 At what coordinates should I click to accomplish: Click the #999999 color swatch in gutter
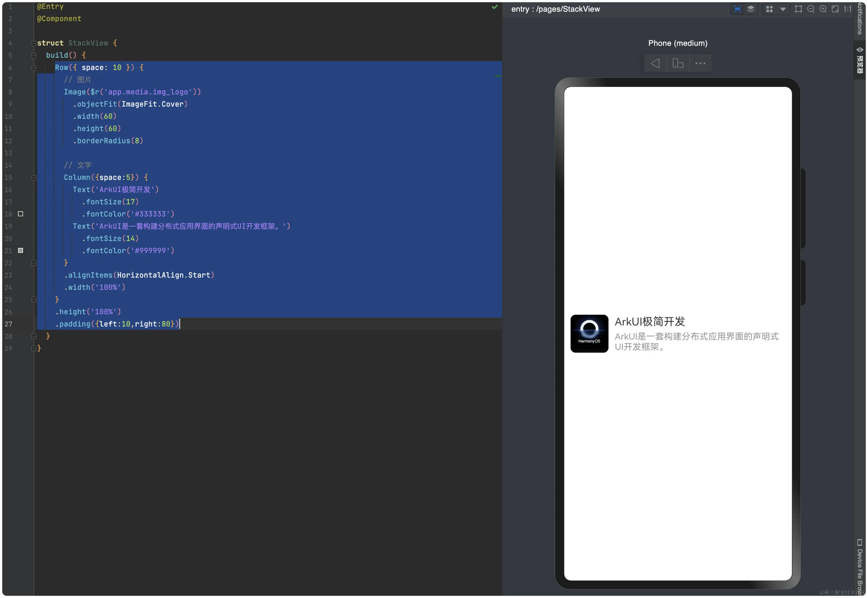click(x=21, y=251)
